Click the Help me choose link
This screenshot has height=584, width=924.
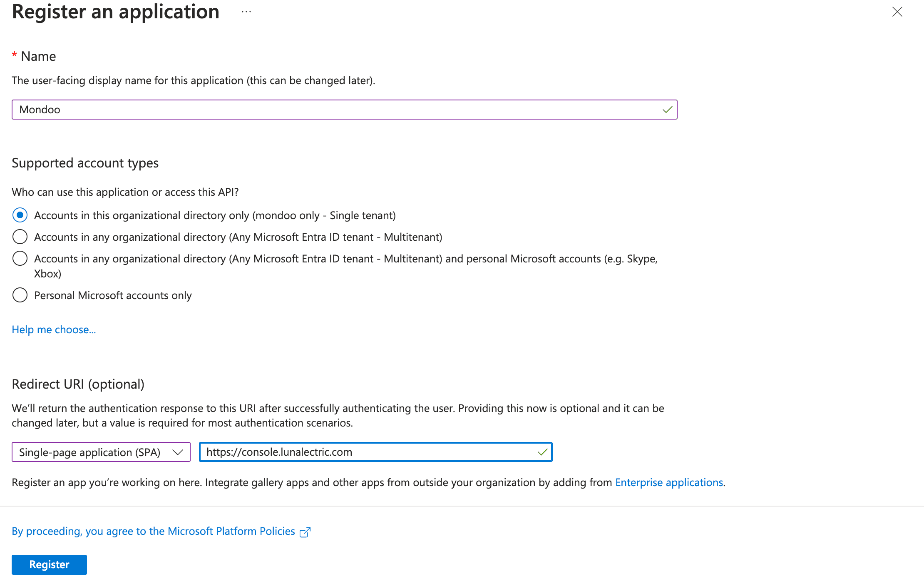53,329
